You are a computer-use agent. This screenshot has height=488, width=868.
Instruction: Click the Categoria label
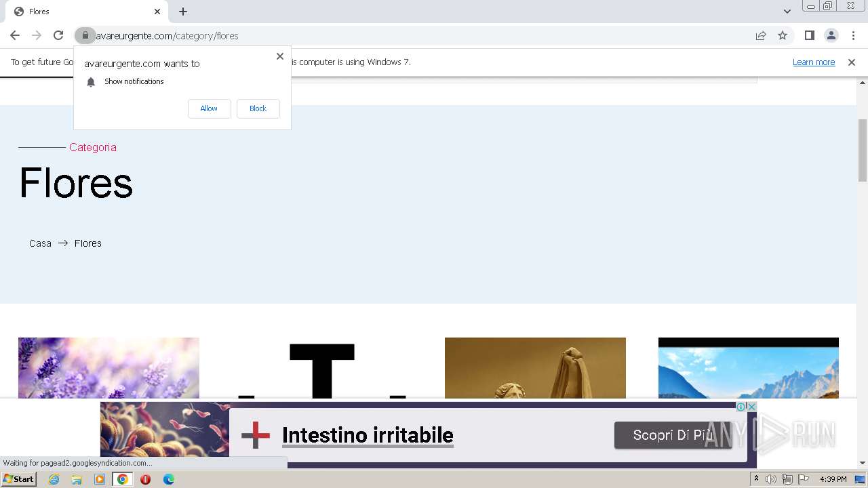click(93, 147)
